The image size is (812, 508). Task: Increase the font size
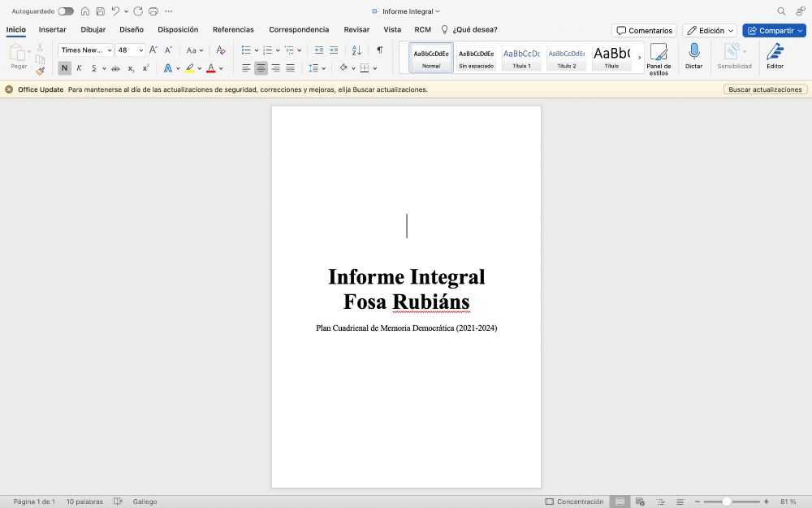[x=153, y=50]
